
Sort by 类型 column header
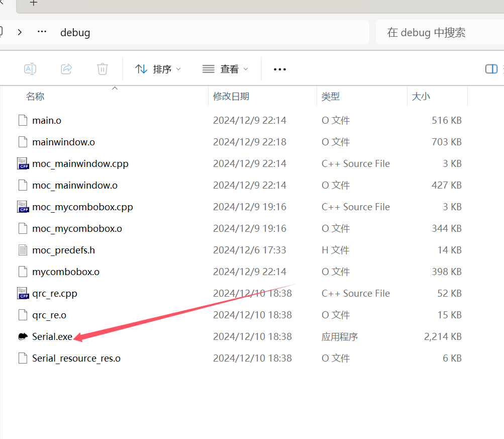(331, 97)
